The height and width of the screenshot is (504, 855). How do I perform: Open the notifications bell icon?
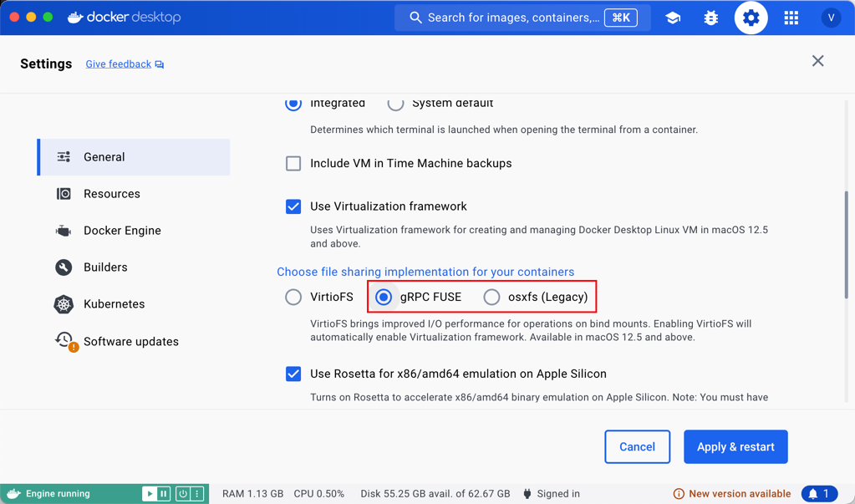point(818,494)
